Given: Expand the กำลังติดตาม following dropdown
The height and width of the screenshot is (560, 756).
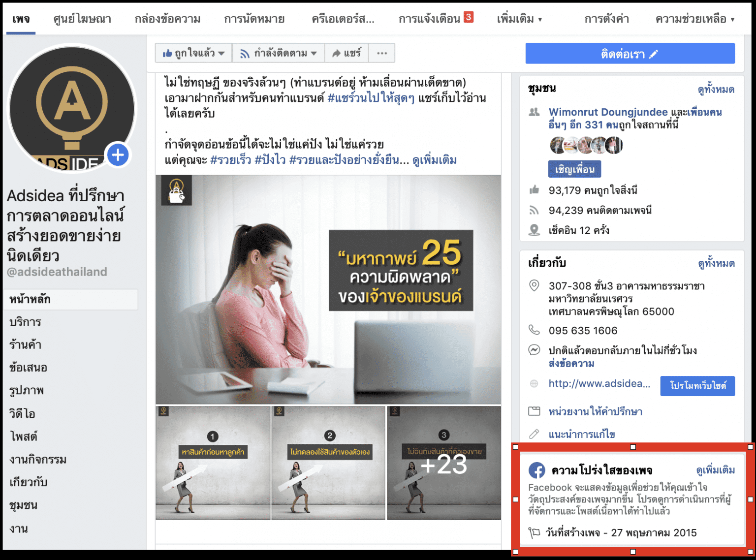Looking at the screenshot, I should [x=279, y=53].
